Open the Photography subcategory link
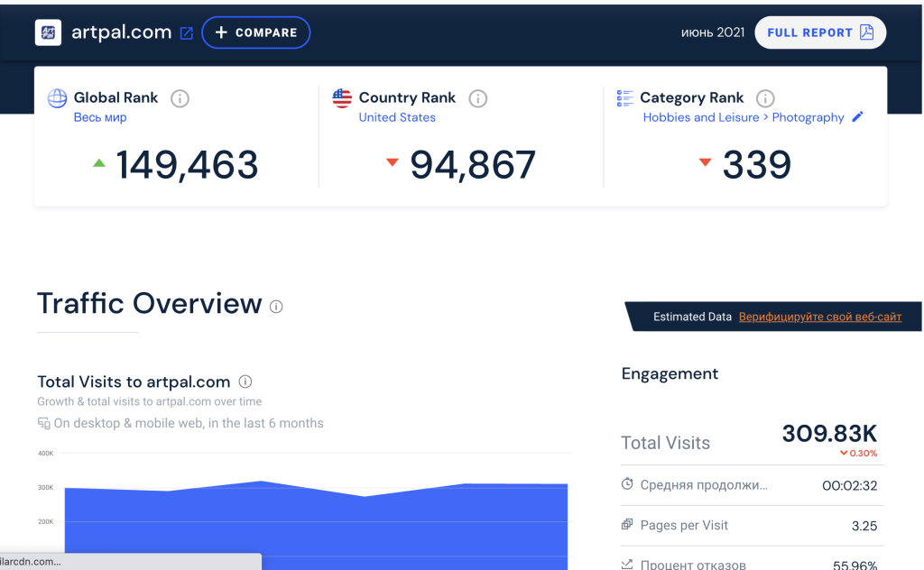 click(808, 117)
